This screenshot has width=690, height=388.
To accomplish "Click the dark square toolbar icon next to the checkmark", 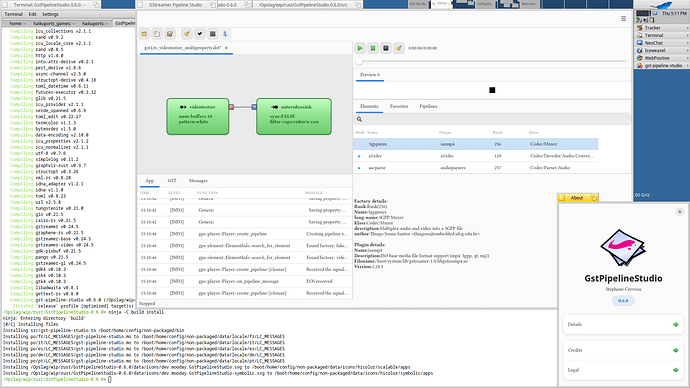I will (213, 34).
